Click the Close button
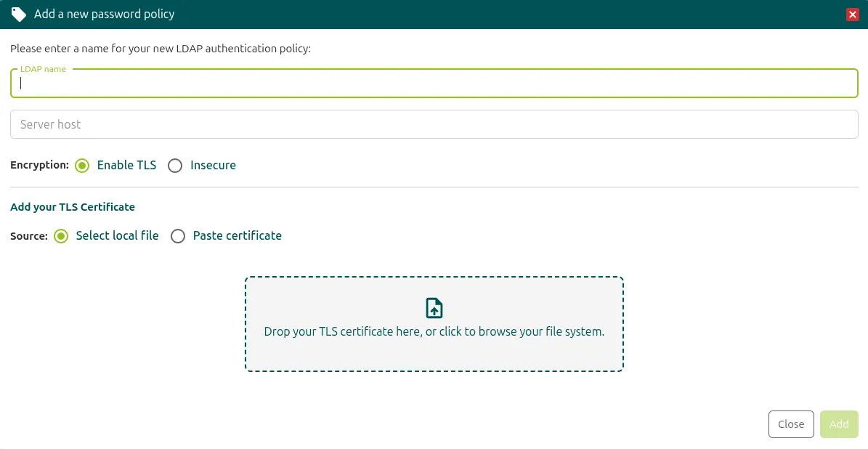Image resolution: width=868 pixels, height=449 pixels. pyautogui.click(x=791, y=424)
